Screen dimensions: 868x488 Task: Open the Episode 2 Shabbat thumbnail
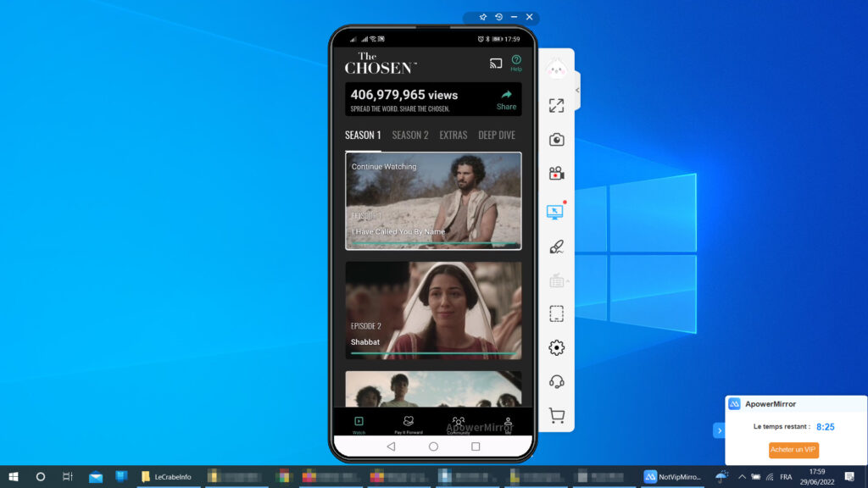[433, 310]
